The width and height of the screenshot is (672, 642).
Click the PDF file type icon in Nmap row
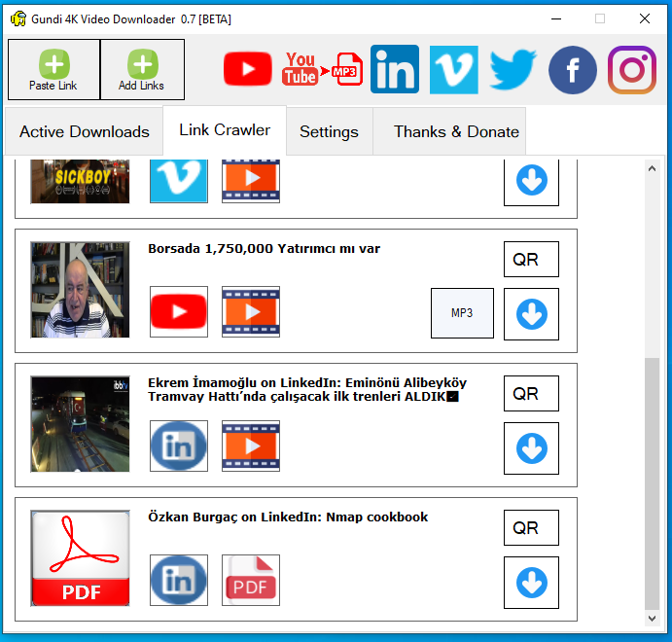pyautogui.click(x=251, y=580)
